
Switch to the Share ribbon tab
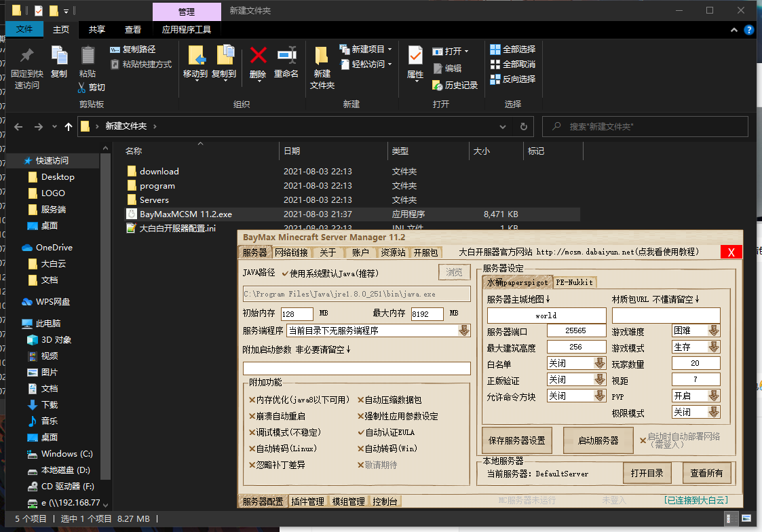[97, 30]
